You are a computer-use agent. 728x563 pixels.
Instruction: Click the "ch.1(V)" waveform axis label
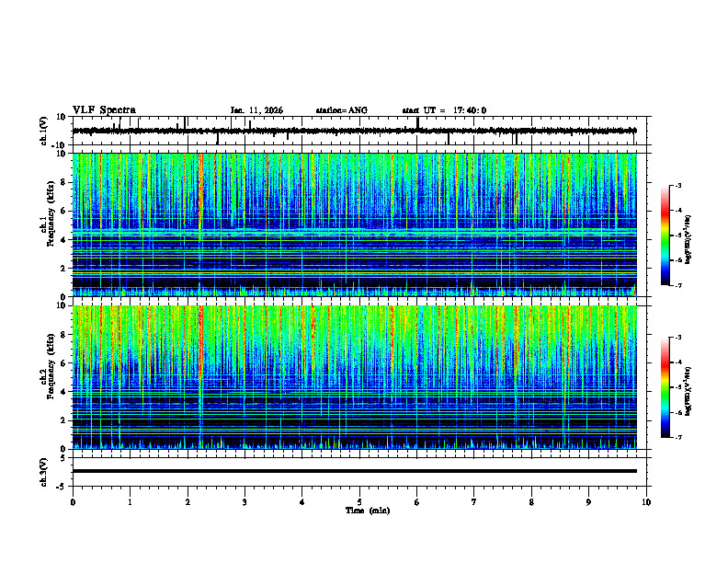click(x=44, y=131)
